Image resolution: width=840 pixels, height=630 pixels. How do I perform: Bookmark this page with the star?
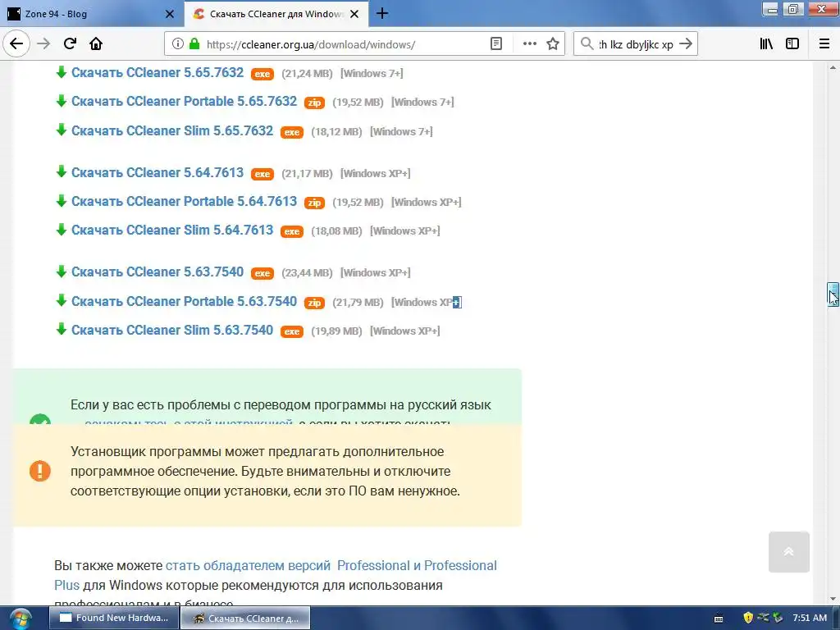[x=553, y=44]
